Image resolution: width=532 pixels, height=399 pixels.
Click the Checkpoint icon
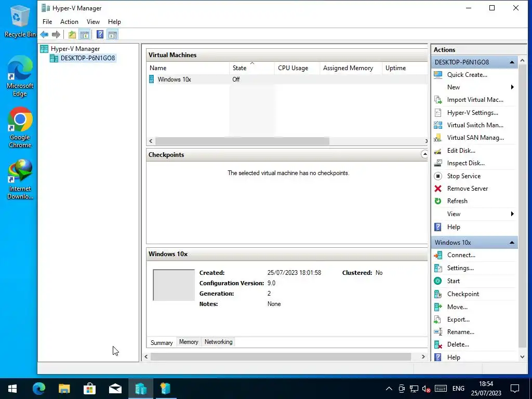[438, 294]
